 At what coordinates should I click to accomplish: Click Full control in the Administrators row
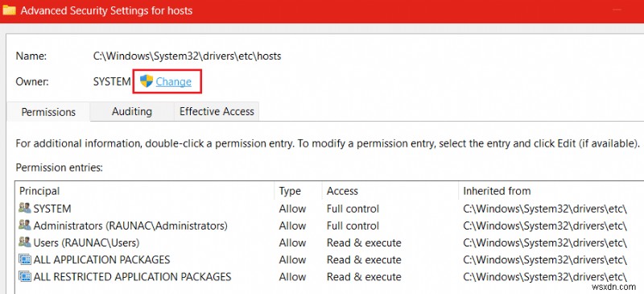pyautogui.click(x=353, y=226)
